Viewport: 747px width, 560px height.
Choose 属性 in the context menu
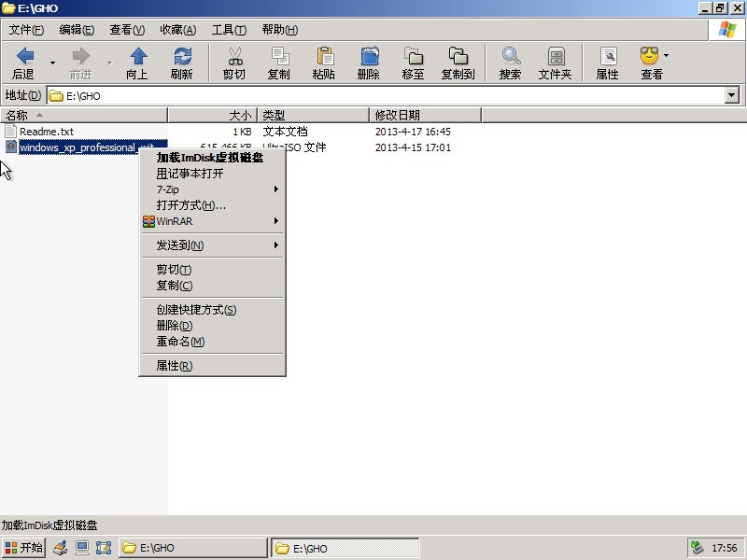[213, 366]
